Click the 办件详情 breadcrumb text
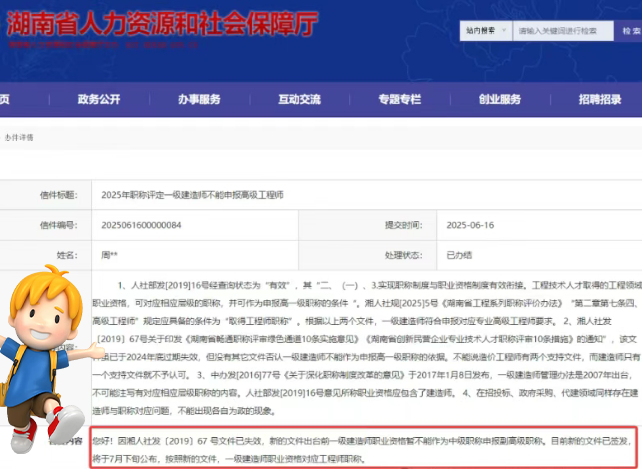Screen dimensions: 642x469 (19, 138)
